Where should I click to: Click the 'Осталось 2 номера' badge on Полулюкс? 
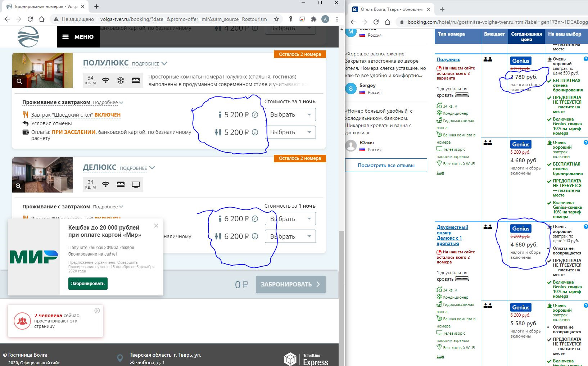click(300, 54)
